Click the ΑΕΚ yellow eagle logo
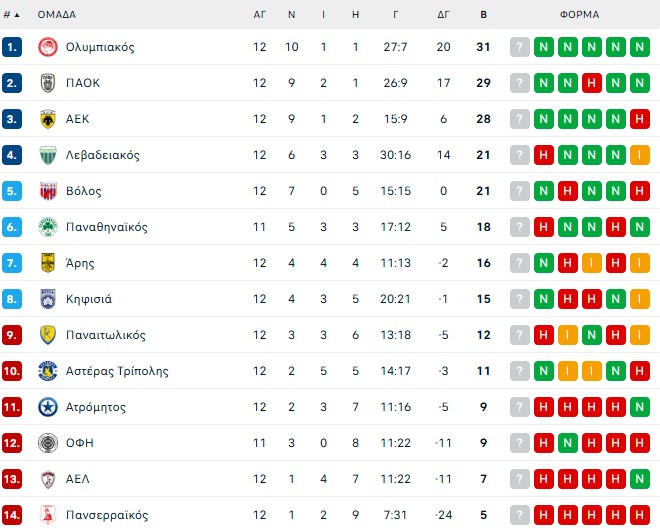660x531 pixels. click(x=46, y=119)
